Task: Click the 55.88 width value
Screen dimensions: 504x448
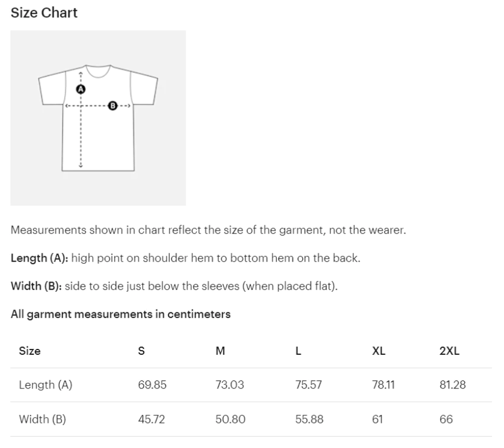Action: click(309, 419)
